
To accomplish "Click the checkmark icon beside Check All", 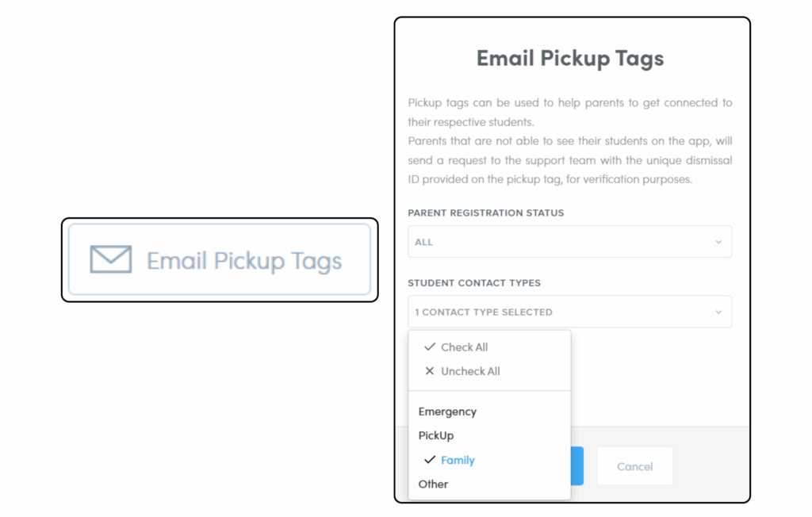I will [430, 347].
